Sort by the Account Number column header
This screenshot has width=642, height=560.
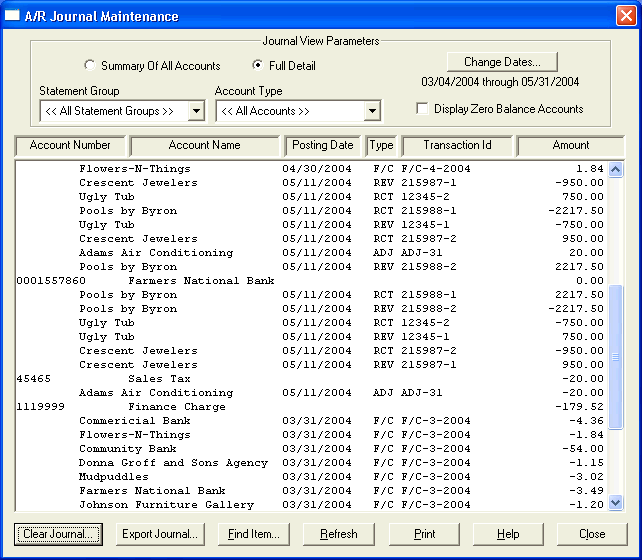point(70,145)
